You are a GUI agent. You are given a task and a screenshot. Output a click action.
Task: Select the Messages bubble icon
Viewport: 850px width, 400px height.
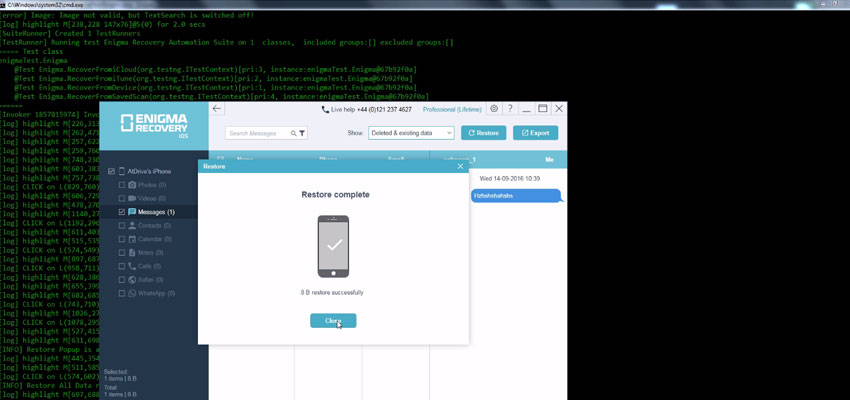click(132, 212)
